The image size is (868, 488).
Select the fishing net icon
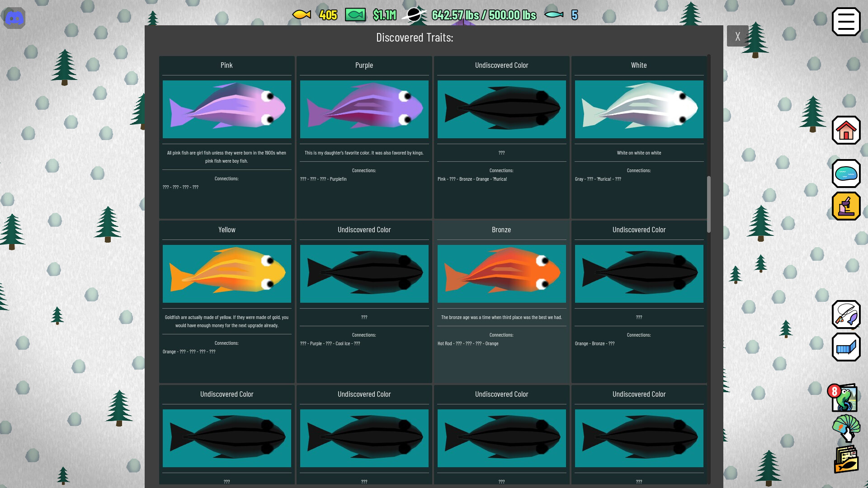tap(846, 347)
